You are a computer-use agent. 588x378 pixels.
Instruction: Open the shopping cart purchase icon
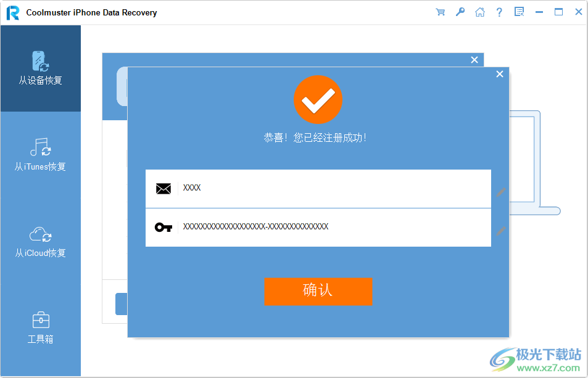441,12
